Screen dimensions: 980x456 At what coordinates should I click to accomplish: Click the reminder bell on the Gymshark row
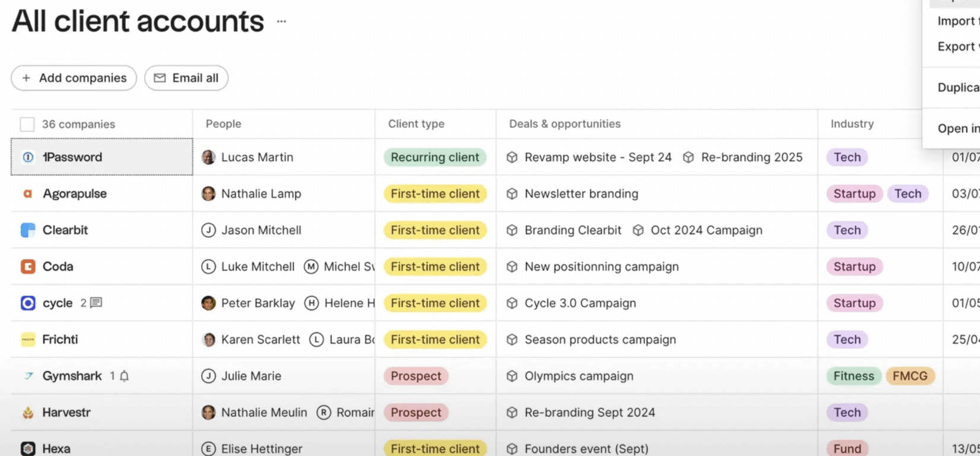point(124,376)
